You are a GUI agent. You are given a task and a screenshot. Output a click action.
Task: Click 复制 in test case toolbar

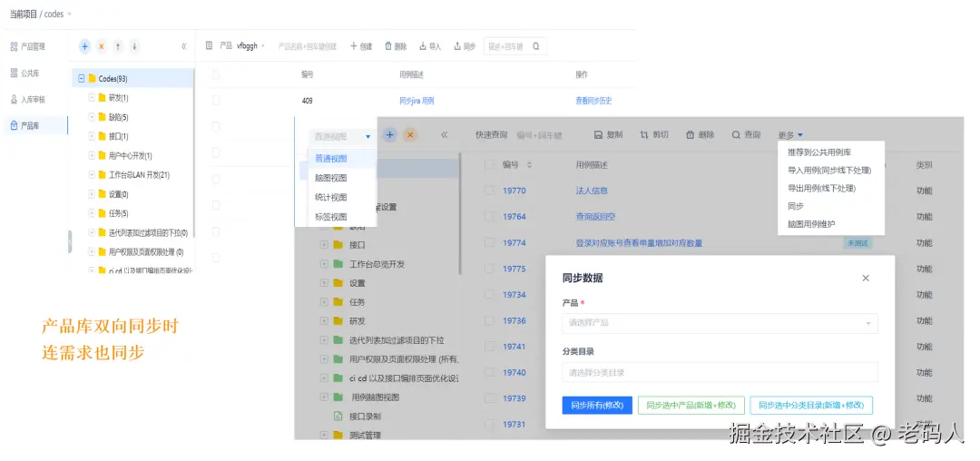[607, 134]
